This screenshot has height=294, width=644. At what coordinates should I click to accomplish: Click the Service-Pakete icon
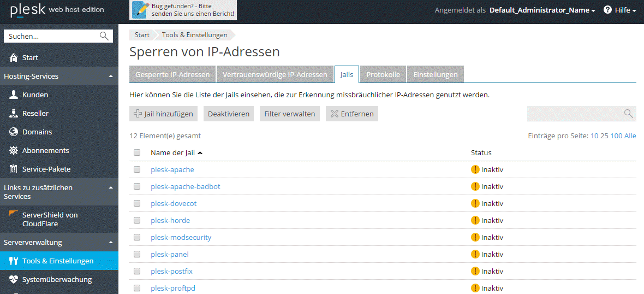pyautogui.click(x=14, y=169)
